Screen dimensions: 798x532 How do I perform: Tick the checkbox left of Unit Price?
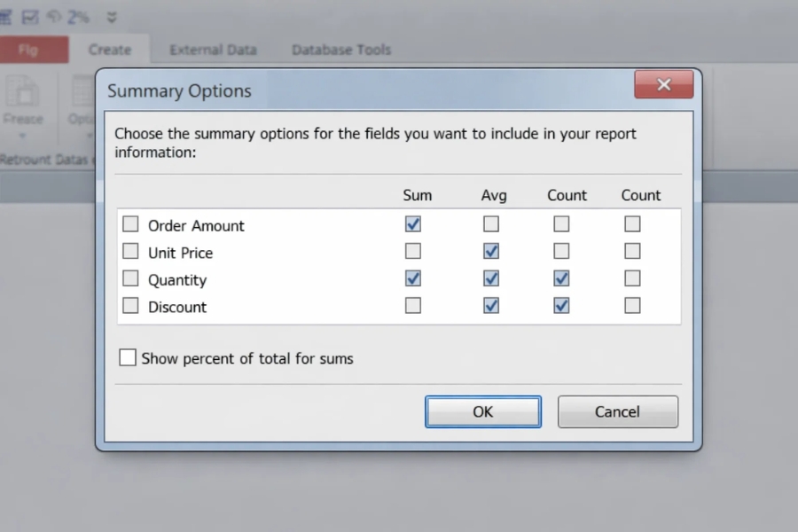(x=130, y=252)
